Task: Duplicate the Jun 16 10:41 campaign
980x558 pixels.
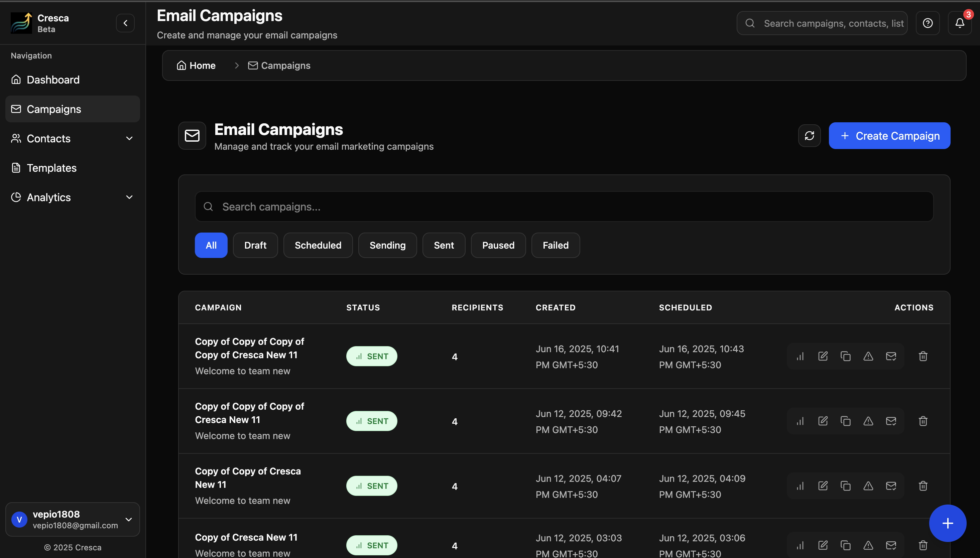Action: tap(846, 357)
